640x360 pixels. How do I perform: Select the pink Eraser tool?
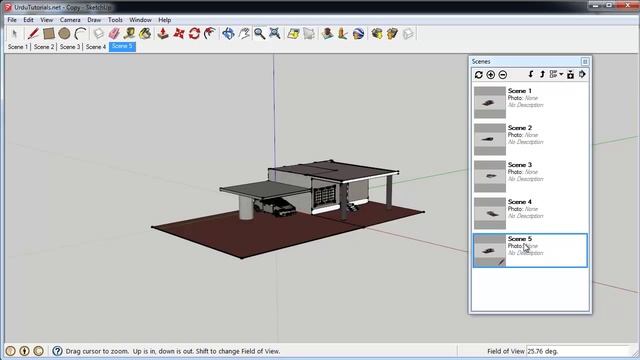tap(114, 34)
